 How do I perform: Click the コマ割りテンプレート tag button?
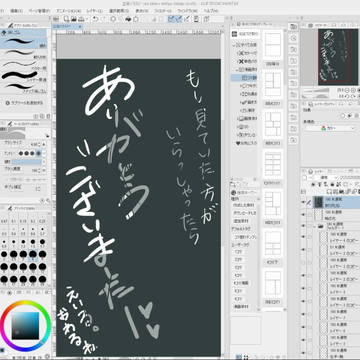(245, 237)
